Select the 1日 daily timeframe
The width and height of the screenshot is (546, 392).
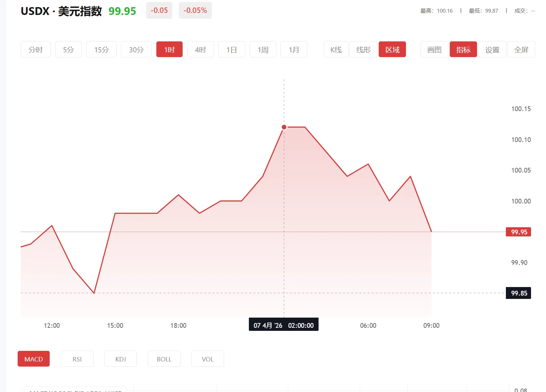pyautogui.click(x=232, y=50)
